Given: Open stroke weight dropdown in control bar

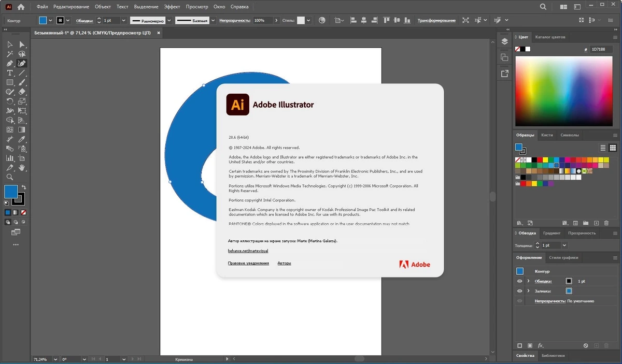Looking at the screenshot, I should click(123, 20).
